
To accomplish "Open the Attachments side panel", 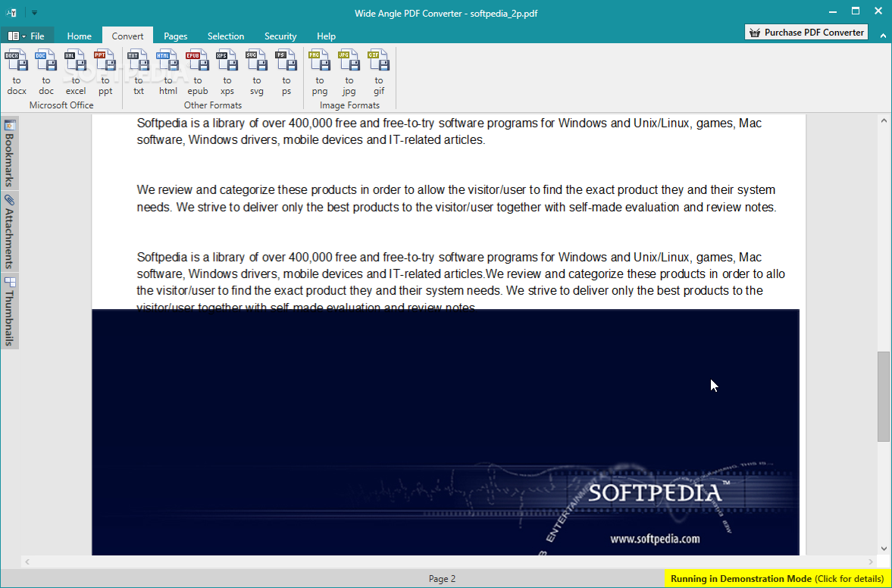I will click(x=10, y=231).
